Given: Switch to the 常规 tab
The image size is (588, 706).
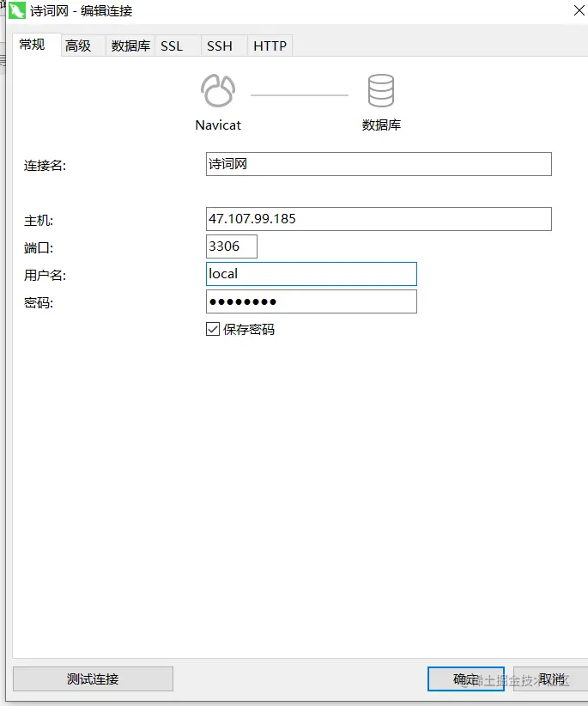Looking at the screenshot, I should click(36, 45).
